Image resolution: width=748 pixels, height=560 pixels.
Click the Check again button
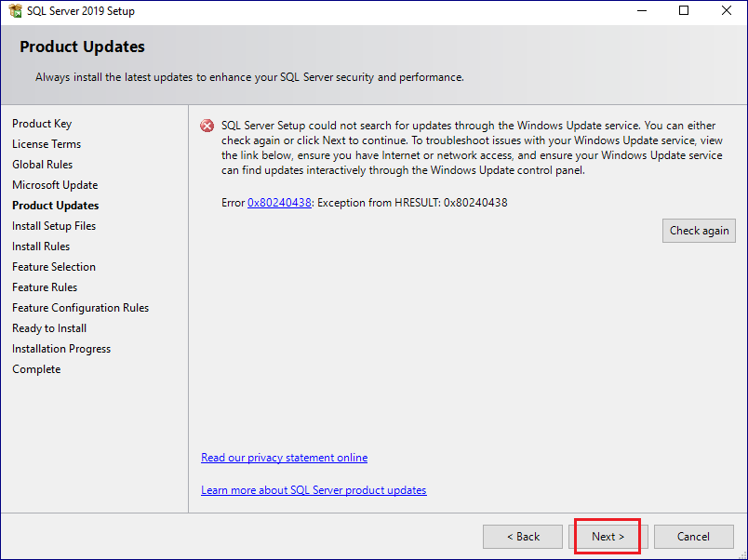pos(699,231)
